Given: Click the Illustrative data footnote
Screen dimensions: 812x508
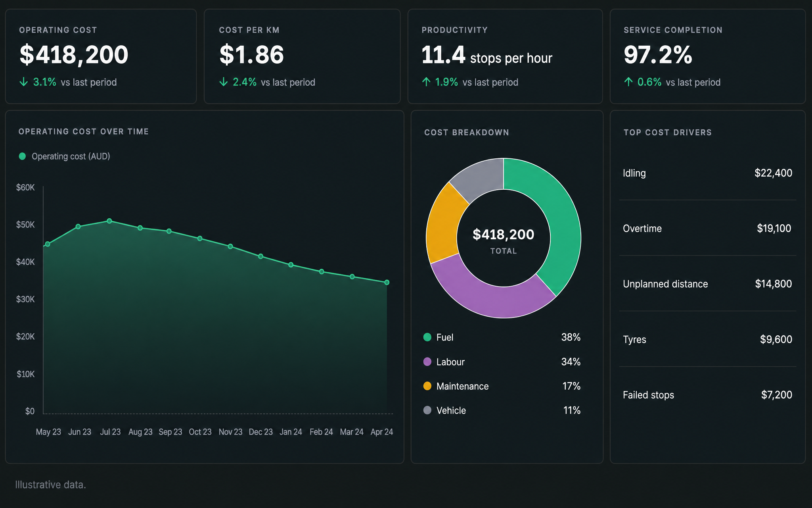Looking at the screenshot, I should point(50,485).
